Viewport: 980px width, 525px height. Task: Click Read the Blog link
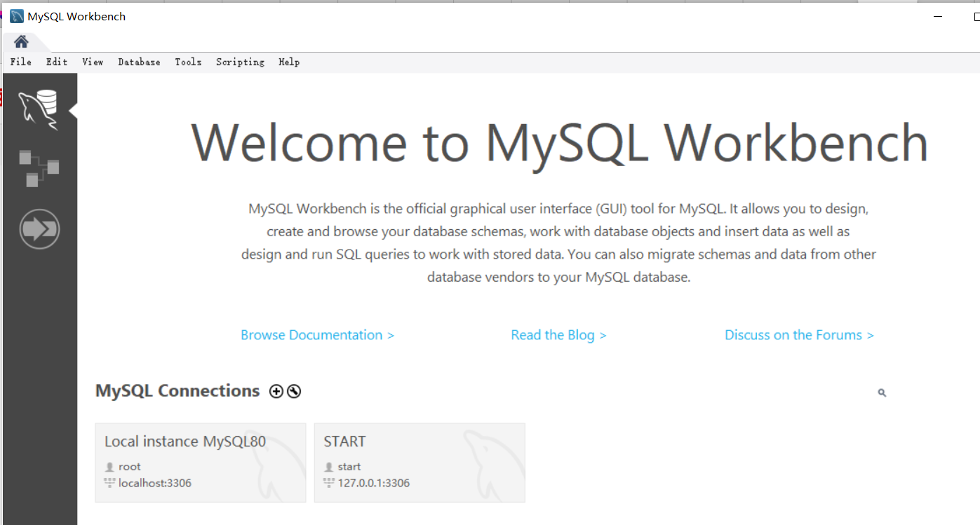click(558, 335)
